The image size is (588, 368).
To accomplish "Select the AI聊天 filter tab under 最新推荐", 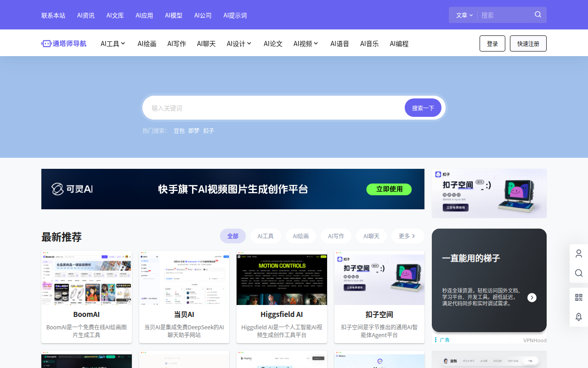I will click(x=371, y=236).
